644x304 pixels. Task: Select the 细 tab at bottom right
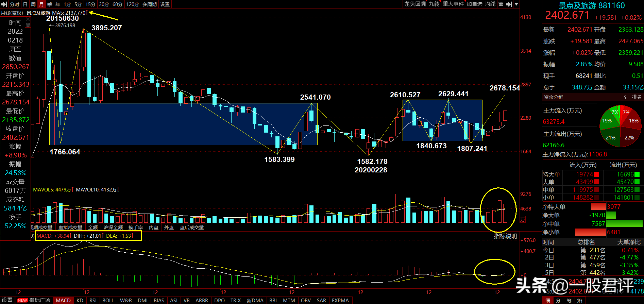tap(548, 301)
